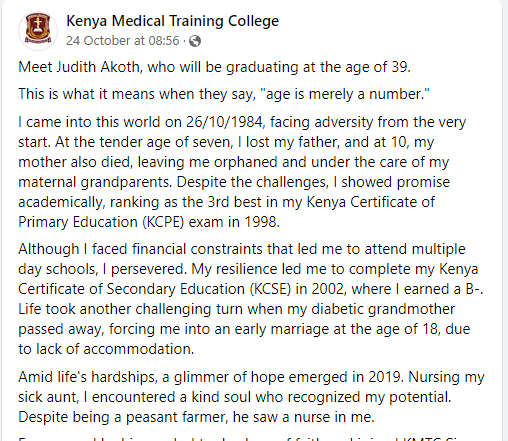
Task: Click the "ranking as the 3rd best" line
Action: tap(226, 202)
